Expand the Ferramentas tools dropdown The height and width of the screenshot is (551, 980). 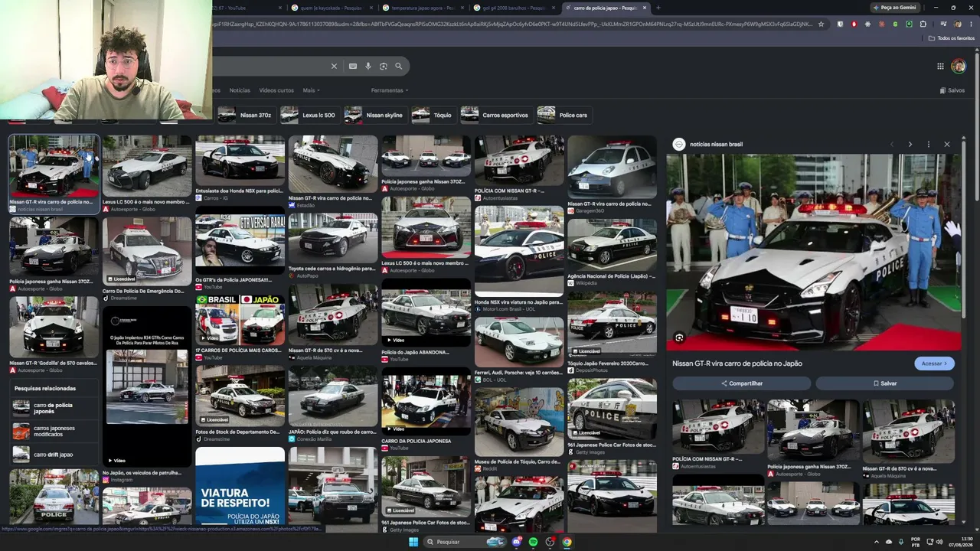coord(390,90)
